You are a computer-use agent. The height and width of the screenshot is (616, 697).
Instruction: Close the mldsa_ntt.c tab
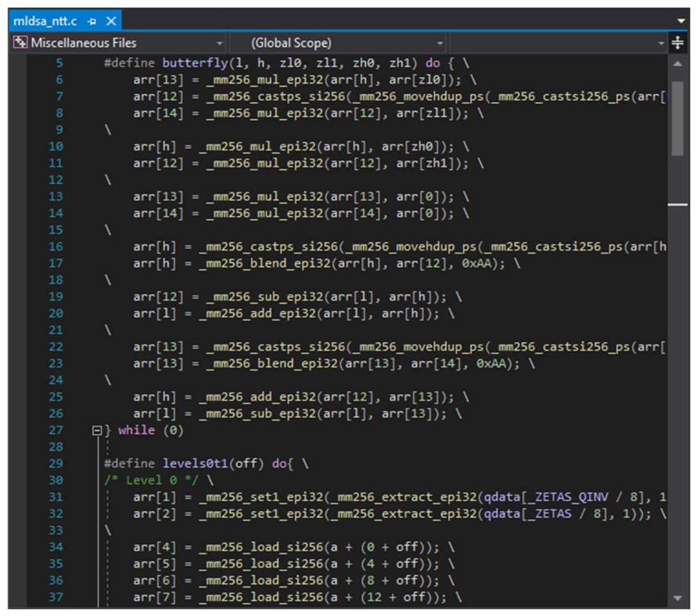[111, 21]
